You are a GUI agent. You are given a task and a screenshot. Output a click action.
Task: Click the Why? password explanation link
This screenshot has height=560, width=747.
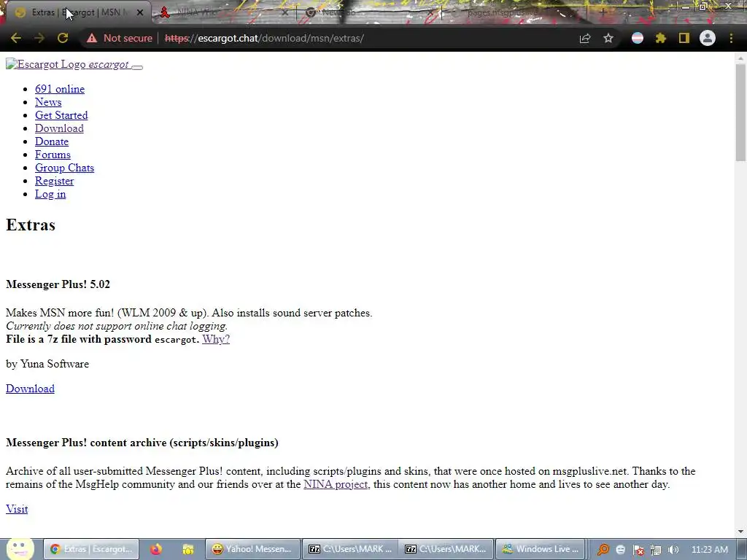[x=216, y=339]
